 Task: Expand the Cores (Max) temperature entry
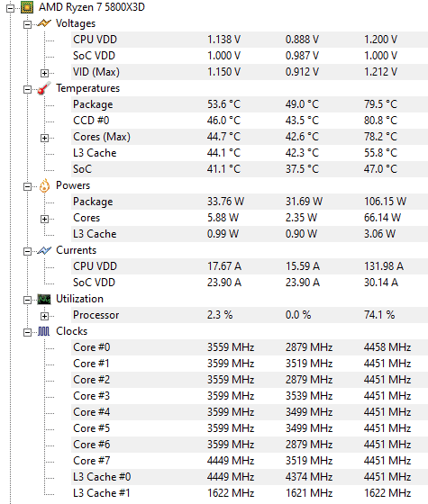click(x=44, y=139)
